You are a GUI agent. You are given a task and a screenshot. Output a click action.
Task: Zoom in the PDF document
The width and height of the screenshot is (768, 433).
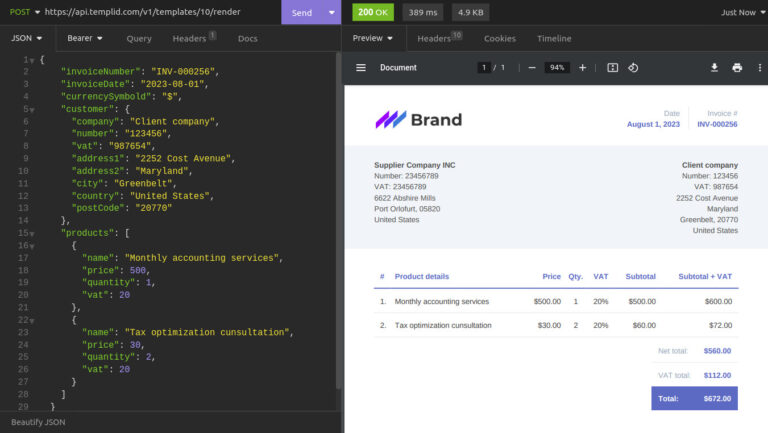click(583, 68)
